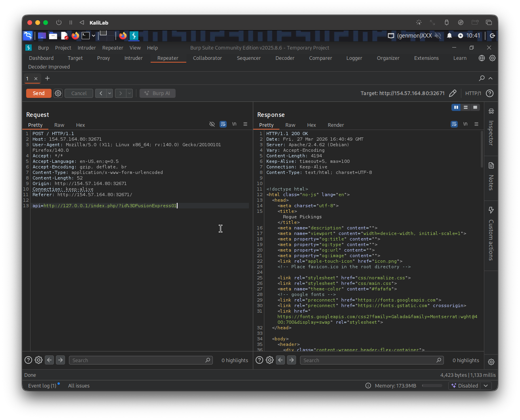
Task: Open the Inspector side panel
Action: (x=491, y=128)
